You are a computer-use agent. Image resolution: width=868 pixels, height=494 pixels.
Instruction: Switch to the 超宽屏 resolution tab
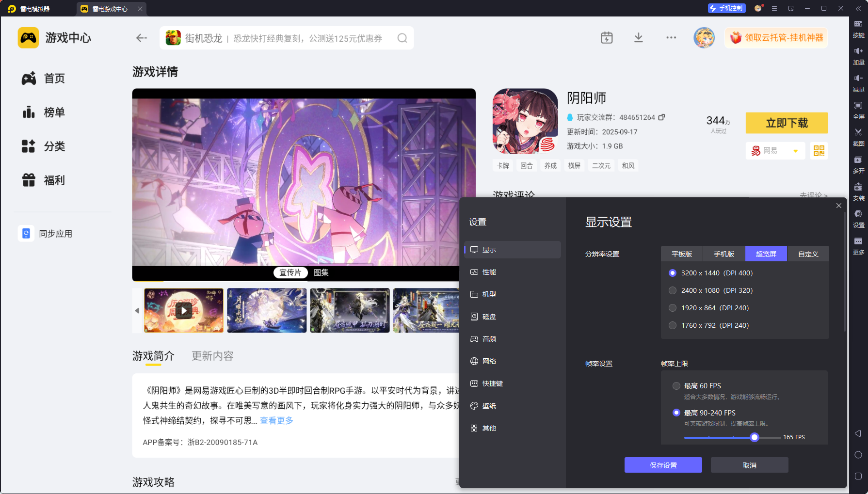(766, 254)
